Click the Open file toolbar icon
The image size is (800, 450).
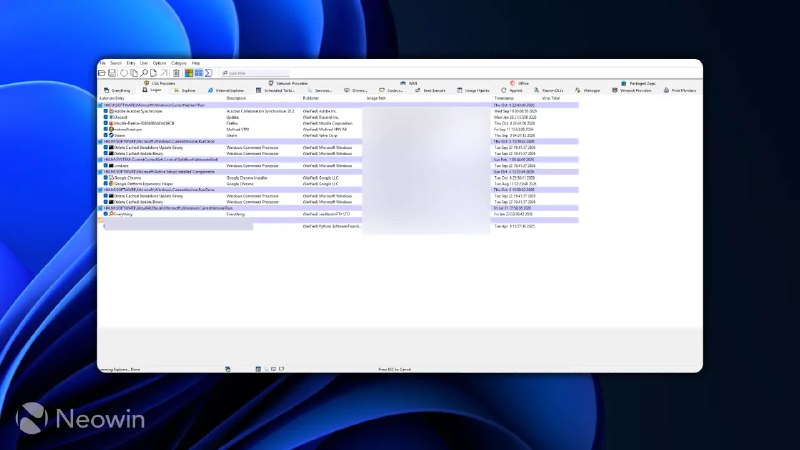tap(102, 73)
